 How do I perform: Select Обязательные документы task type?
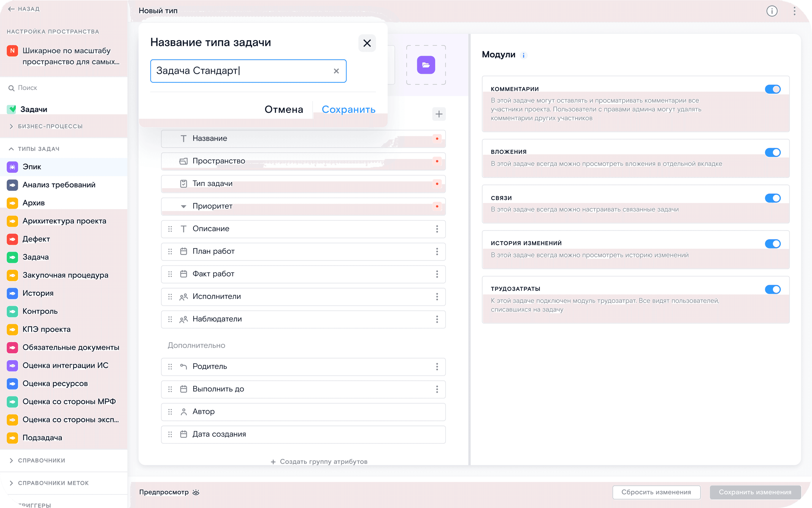pos(64,347)
